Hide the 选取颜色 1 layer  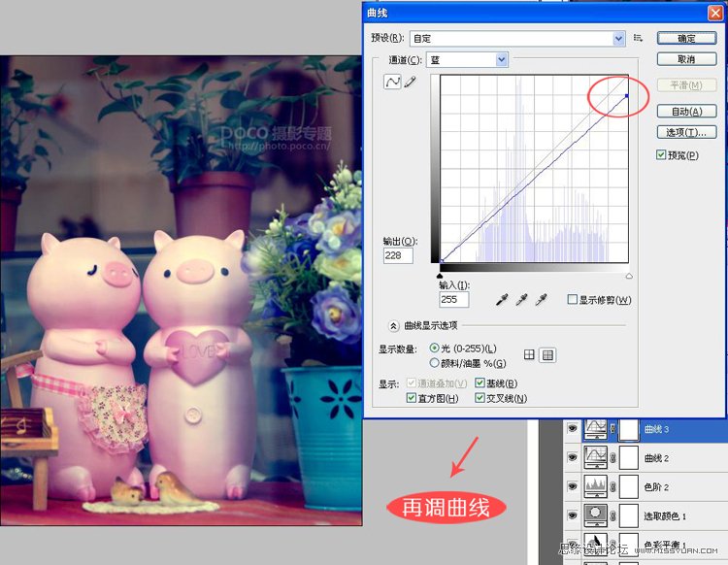point(573,515)
